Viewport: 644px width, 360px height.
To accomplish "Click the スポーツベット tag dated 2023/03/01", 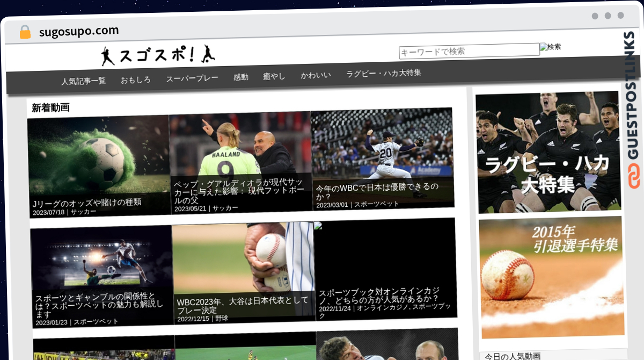I will [x=377, y=205].
